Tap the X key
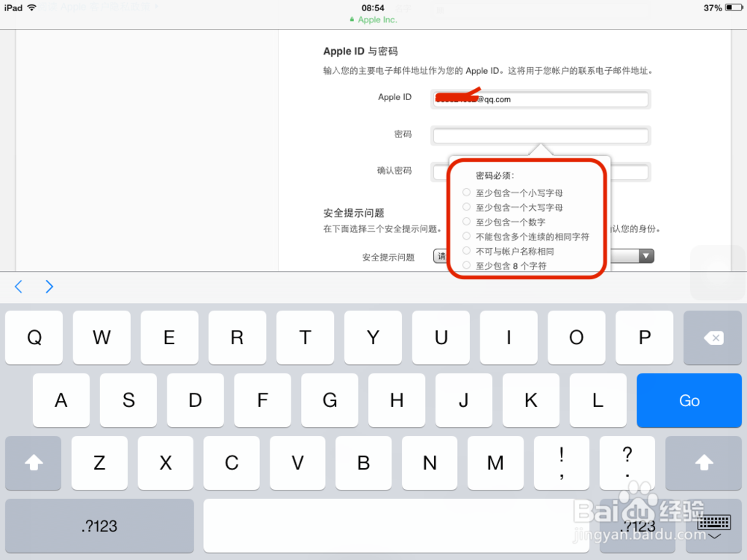Image resolution: width=747 pixels, height=560 pixels. coord(165,463)
